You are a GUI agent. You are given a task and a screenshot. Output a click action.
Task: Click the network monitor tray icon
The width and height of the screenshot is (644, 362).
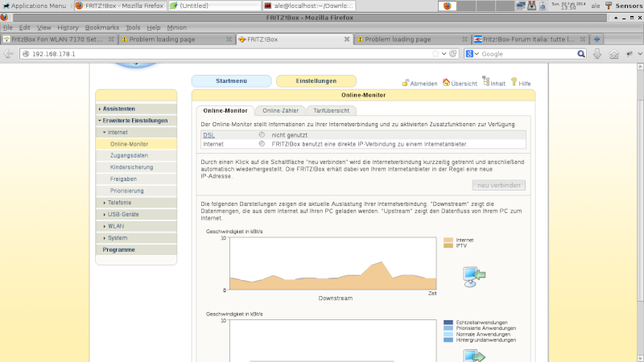520,6
